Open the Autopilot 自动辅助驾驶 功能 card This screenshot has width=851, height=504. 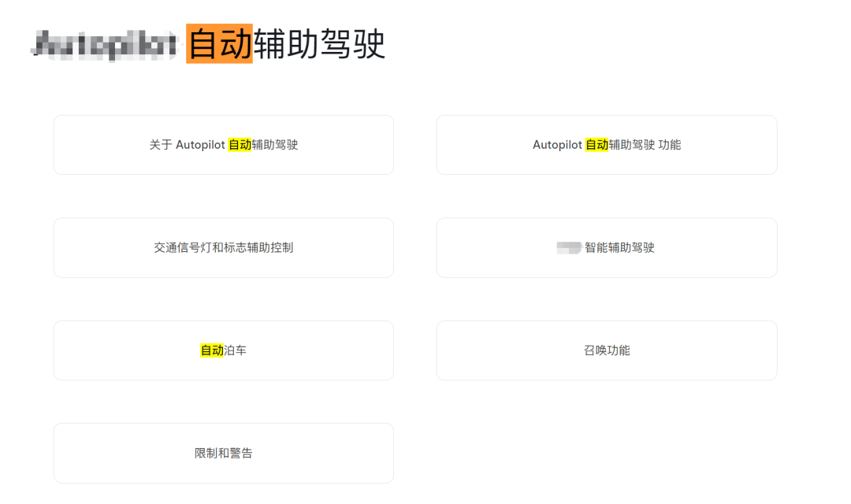point(605,145)
